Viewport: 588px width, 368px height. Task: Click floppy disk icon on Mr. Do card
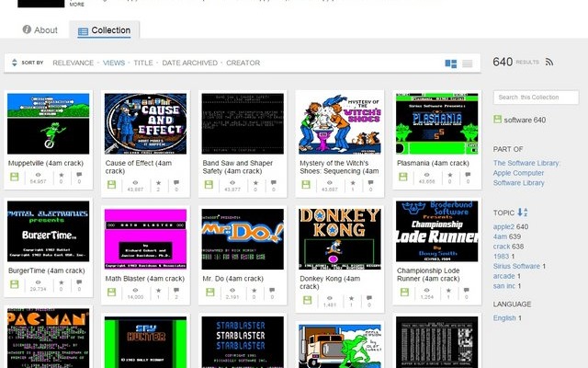tap(210, 293)
